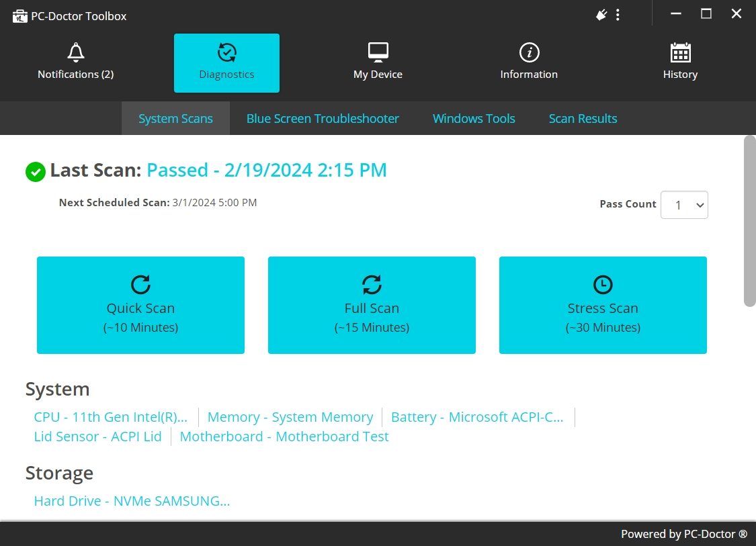Click the My Device monitor icon
The height and width of the screenshot is (546, 756).
[378, 52]
